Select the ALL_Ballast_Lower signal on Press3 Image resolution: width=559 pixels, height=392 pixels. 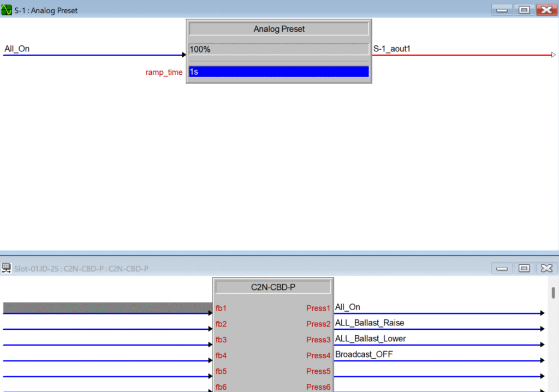pyautogui.click(x=370, y=338)
